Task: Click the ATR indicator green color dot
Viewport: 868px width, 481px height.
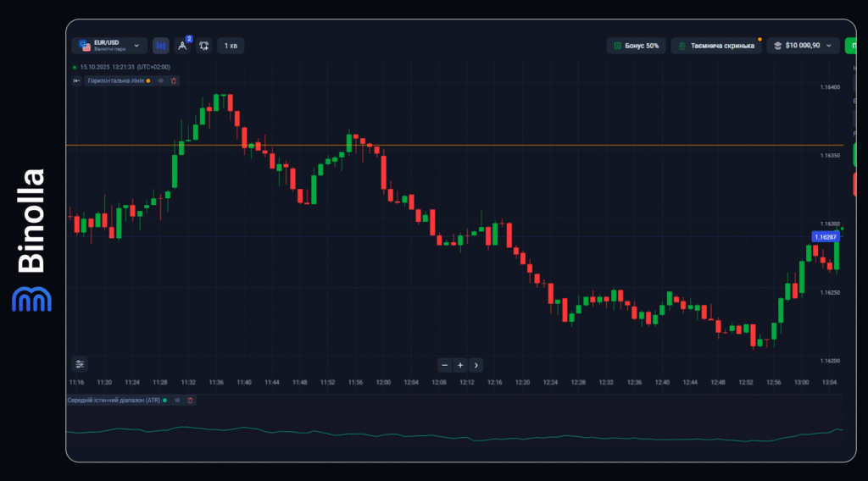Action: click(x=164, y=400)
